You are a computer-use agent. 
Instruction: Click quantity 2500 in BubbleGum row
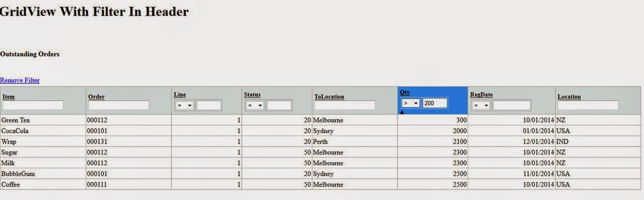(x=460, y=174)
